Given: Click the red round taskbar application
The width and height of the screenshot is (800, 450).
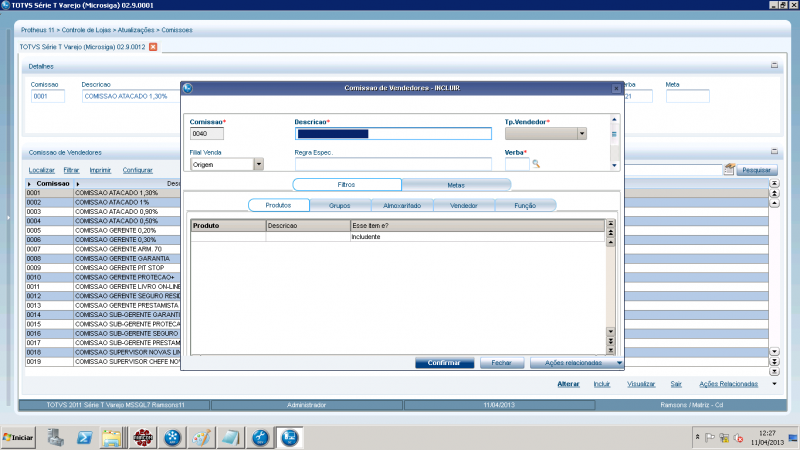Looking at the screenshot, I should (143, 437).
